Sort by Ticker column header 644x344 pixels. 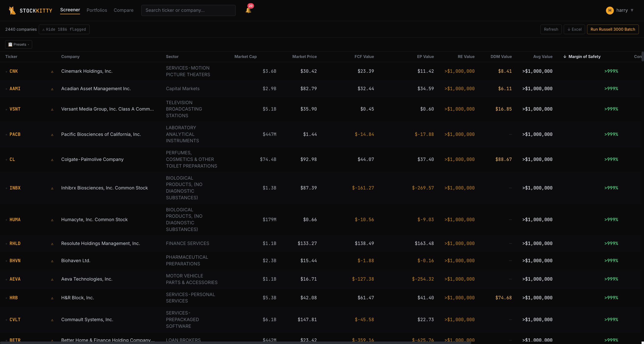(x=11, y=57)
